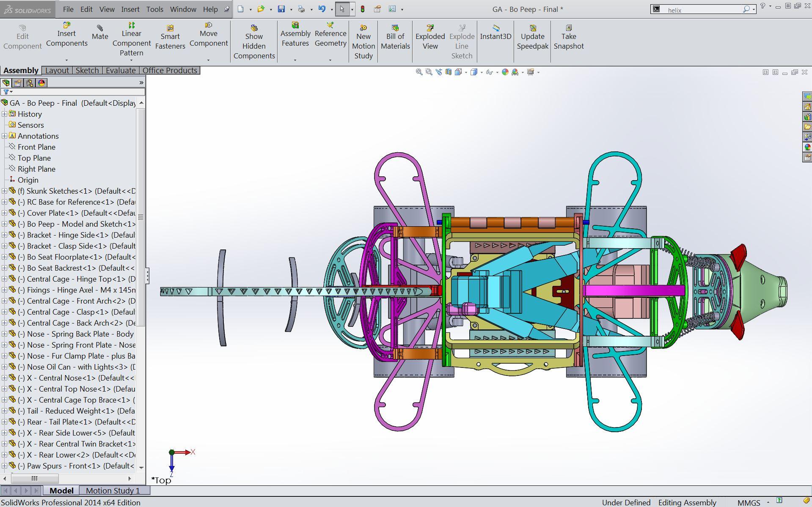The width and height of the screenshot is (812, 507).
Task: Select the Top Plane item
Action: pyautogui.click(x=34, y=158)
